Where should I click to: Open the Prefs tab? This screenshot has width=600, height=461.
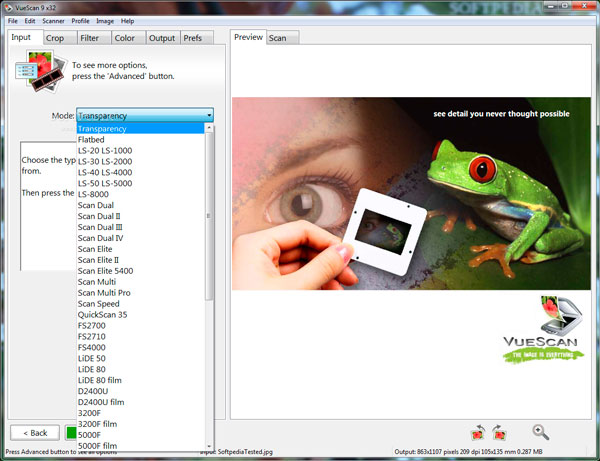193,38
